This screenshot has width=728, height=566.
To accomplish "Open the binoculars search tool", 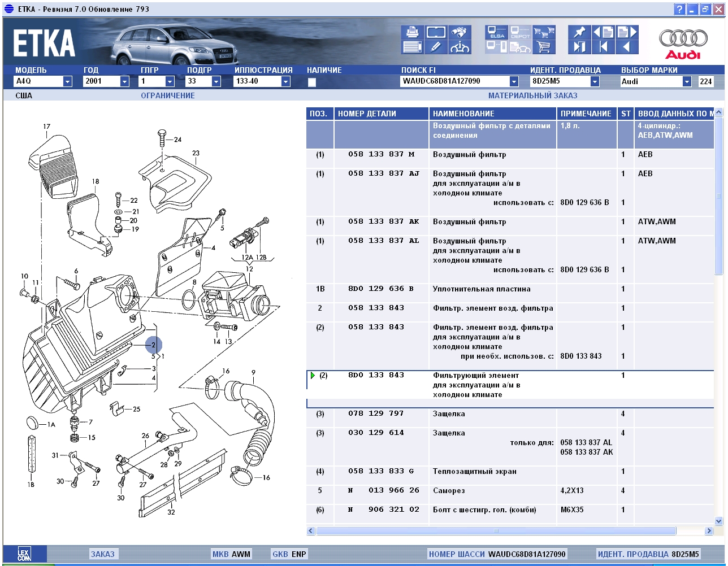I will tap(460, 32).
